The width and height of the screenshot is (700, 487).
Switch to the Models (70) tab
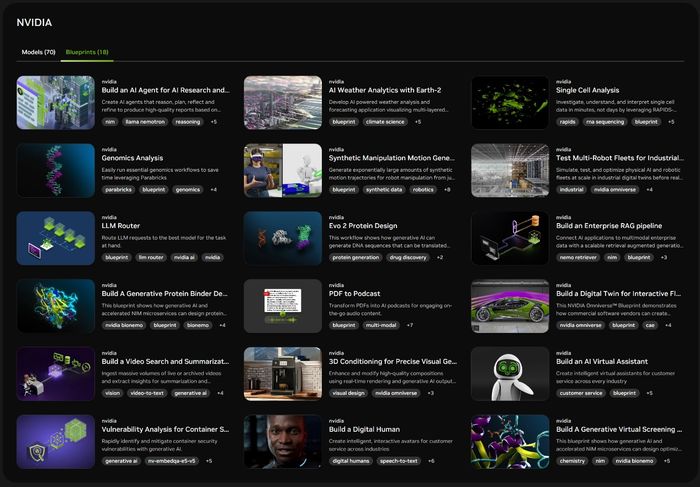[x=39, y=51]
